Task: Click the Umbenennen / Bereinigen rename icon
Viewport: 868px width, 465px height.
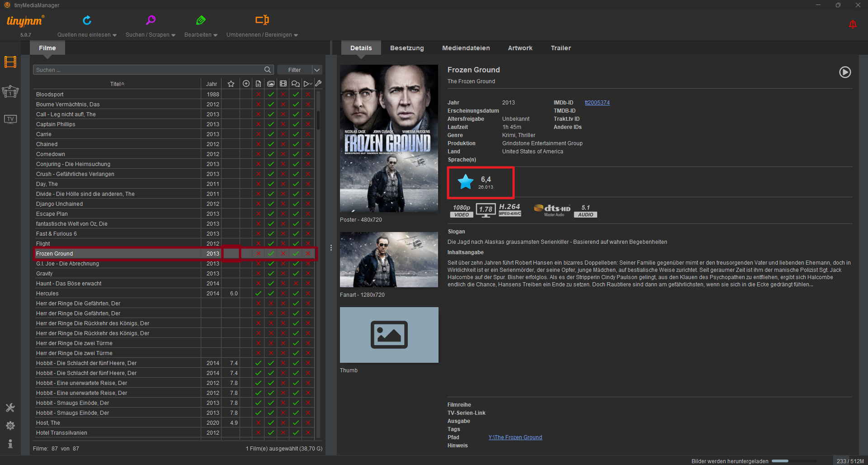Action: (262, 20)
